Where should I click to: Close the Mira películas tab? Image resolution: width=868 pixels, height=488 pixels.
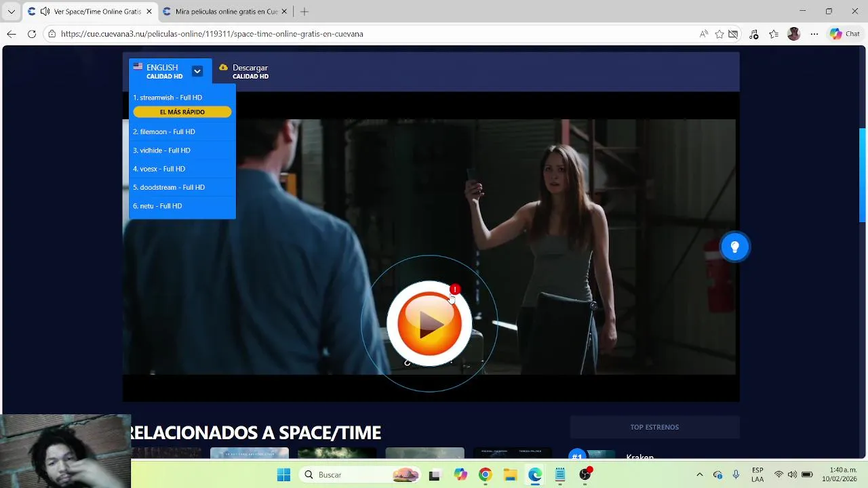point(284,12)
